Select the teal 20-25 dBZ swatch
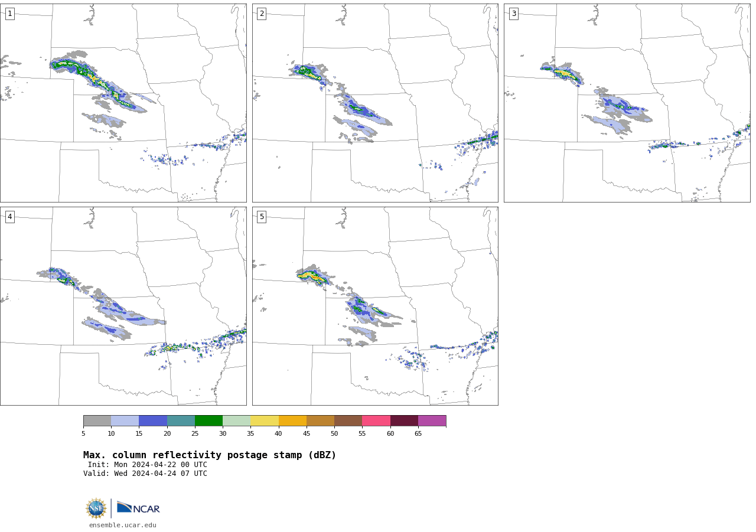756x532 pixels. [181, 421]
